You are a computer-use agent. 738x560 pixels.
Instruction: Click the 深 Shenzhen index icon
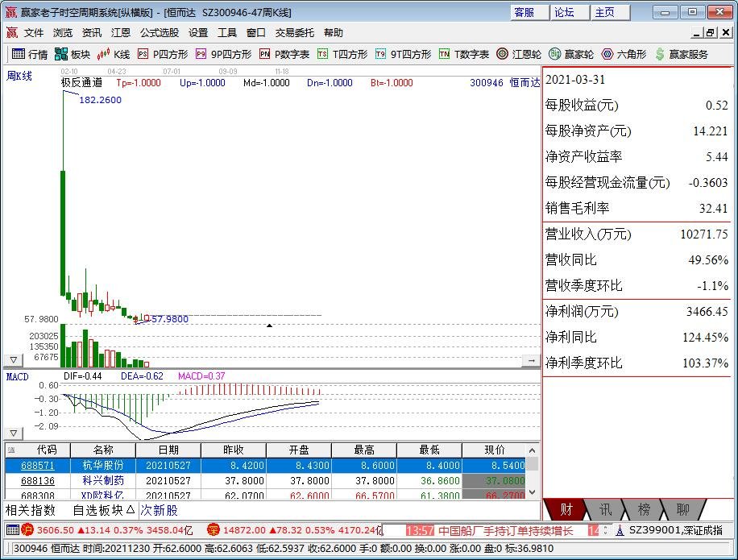[x=214, y=530]
